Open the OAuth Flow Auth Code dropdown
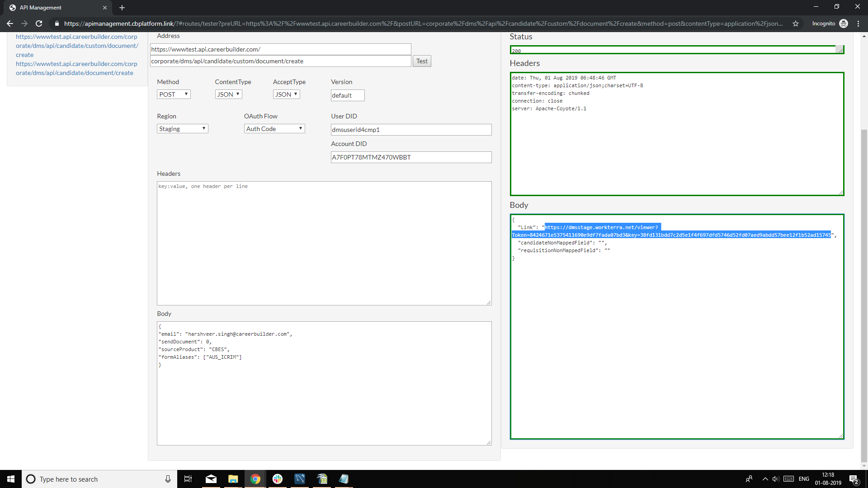Screen dimensions: 868x488 tap(274, 129)
